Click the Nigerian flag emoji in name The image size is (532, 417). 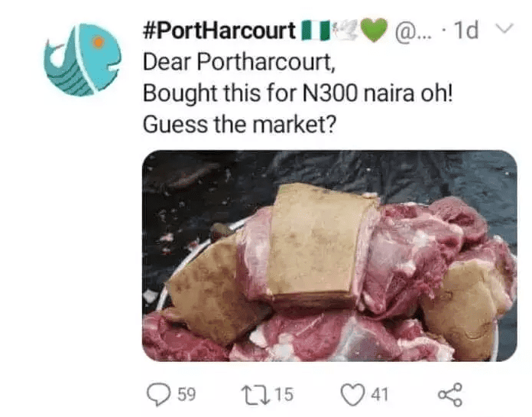tap(316, 30)
